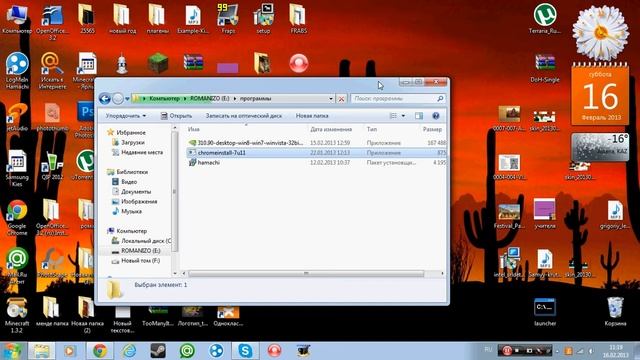Open the Explorer help question-mark icon
Image resolution: width=640 pixels, height=360 pixels.
tap(436, 116)
